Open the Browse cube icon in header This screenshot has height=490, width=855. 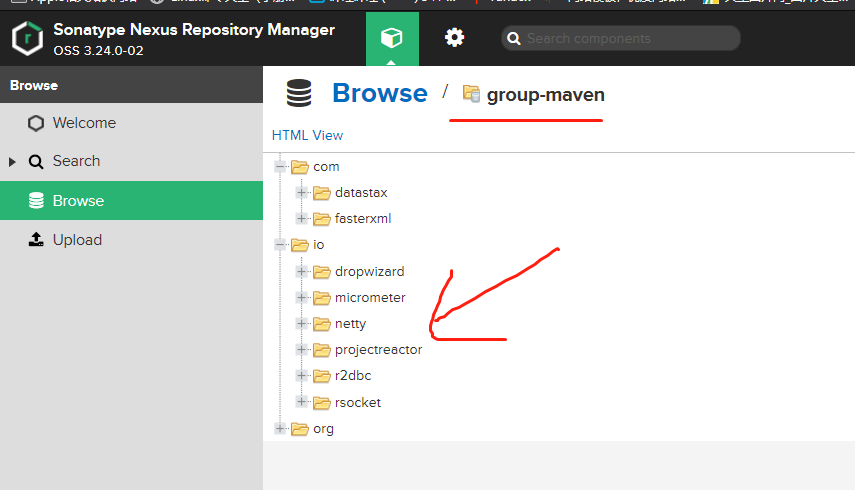392,38
